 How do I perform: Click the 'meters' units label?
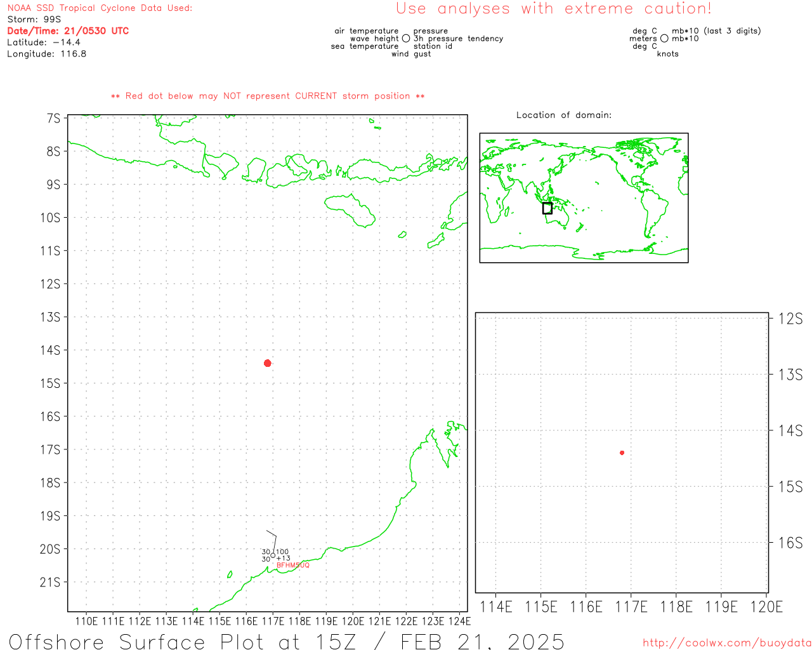click(x=643, y=39)
